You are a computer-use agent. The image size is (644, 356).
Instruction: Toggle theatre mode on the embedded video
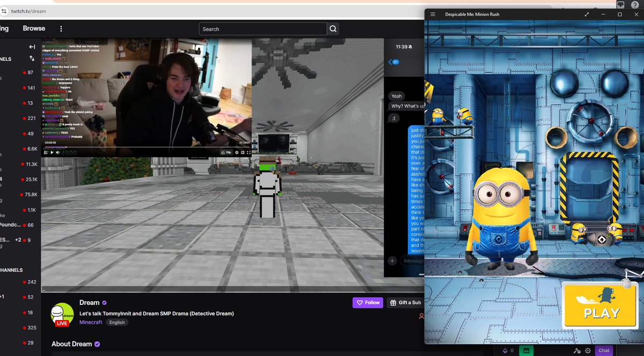pyautogui.click(x=243, y=152)
